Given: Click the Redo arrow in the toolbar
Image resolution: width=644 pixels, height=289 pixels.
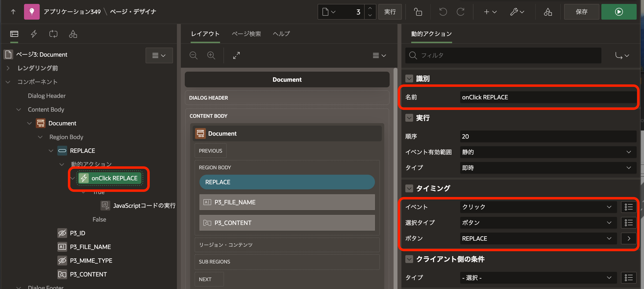Looking at the screenshot, I should (460, 12).
